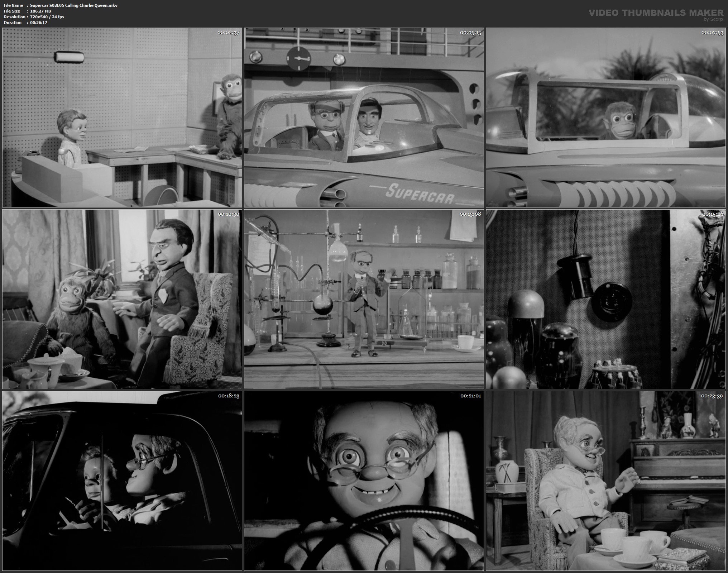Open the living room thumbnail at 00:10:30

(122, 299)
